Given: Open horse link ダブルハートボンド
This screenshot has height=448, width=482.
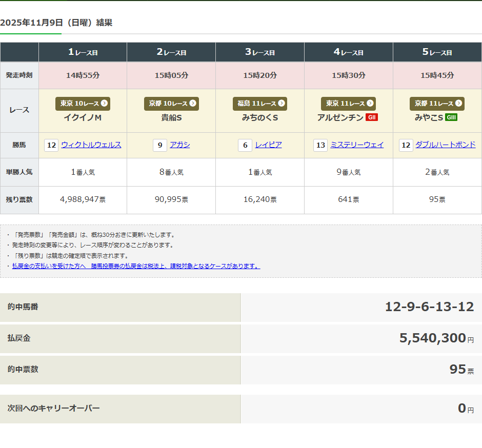Looking at the screenshot, I should click(446, 145).
